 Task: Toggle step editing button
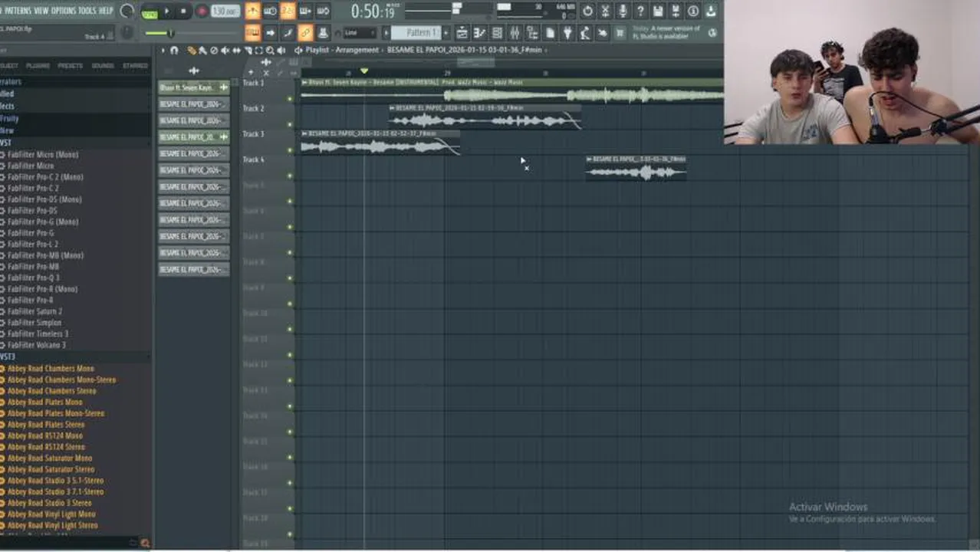click(288, 32)
